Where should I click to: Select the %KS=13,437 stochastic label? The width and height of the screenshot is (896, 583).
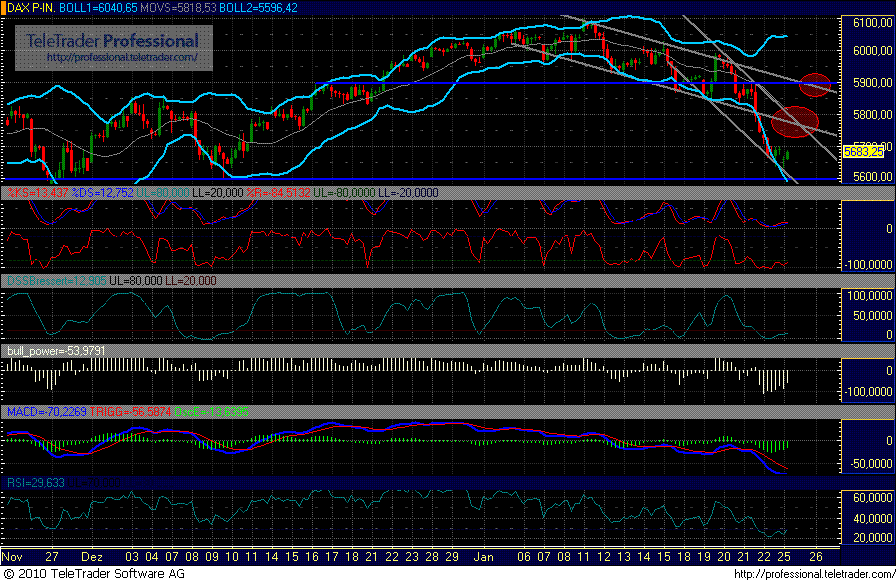[x=38, y=193]
